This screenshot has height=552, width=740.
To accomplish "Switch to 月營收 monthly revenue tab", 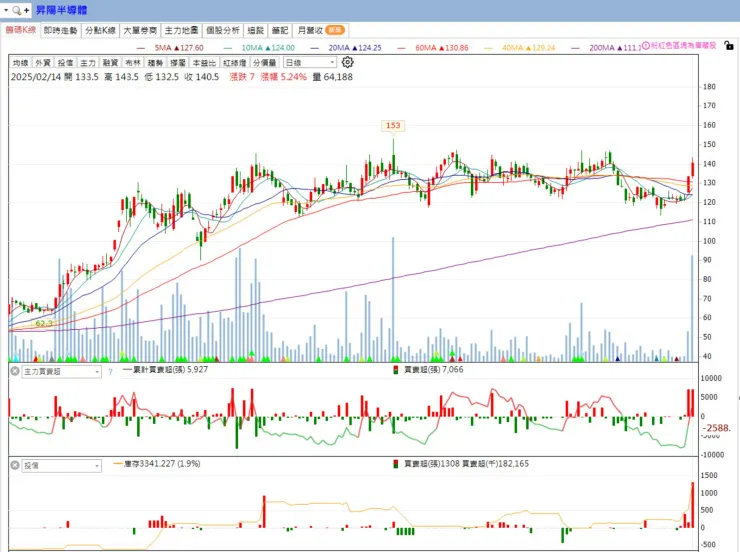I will 320,30.
